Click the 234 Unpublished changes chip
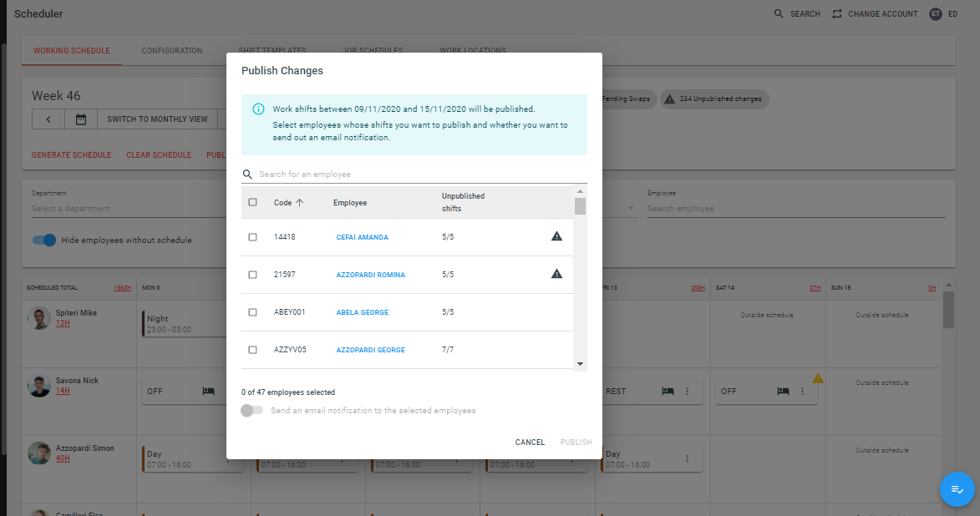 coord(714,99)
